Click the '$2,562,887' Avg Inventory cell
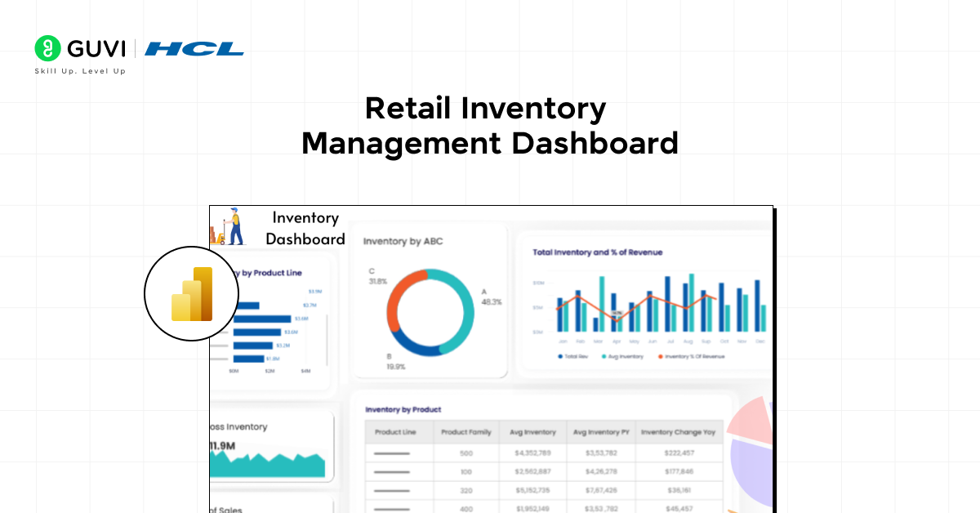The width and height of the screenshot is (980, 513). [533, 471]
